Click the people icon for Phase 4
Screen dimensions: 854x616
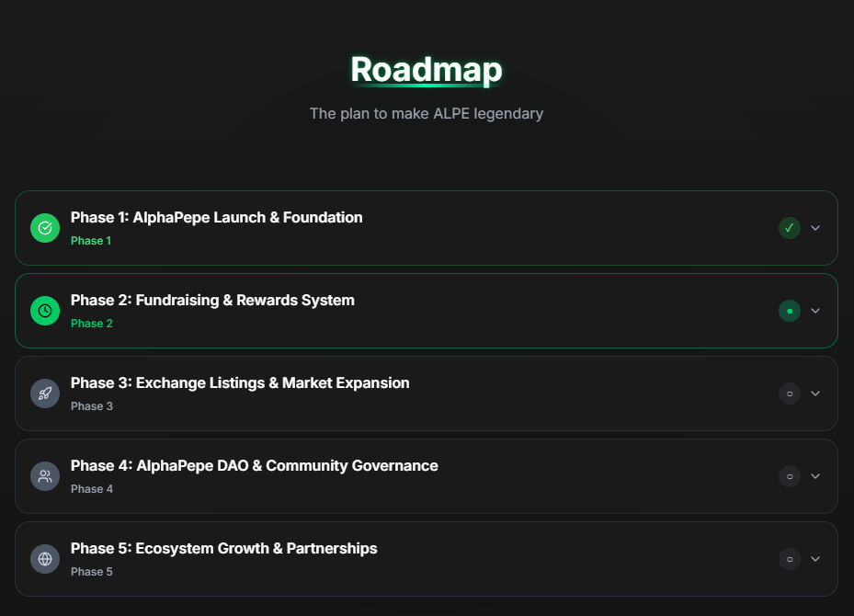(45, 476)
